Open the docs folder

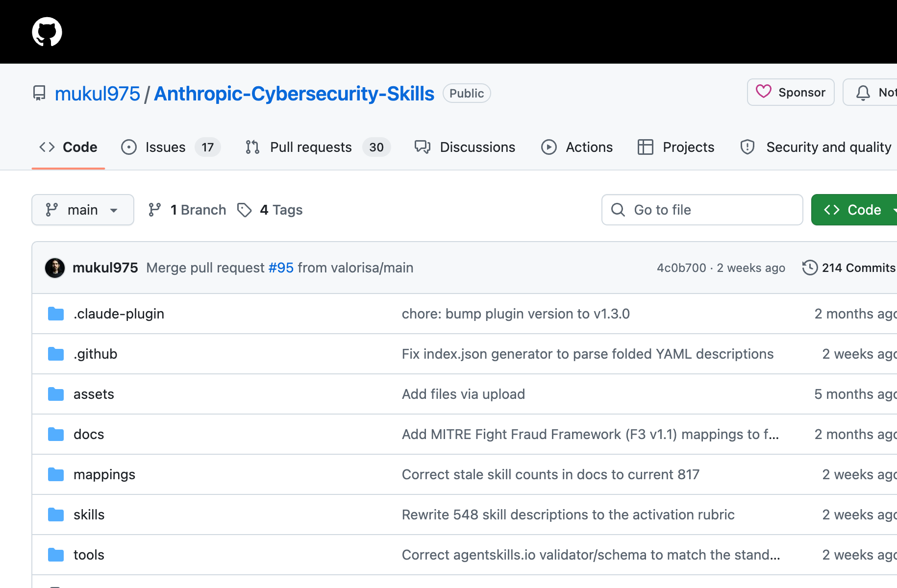tap(89, 434)
